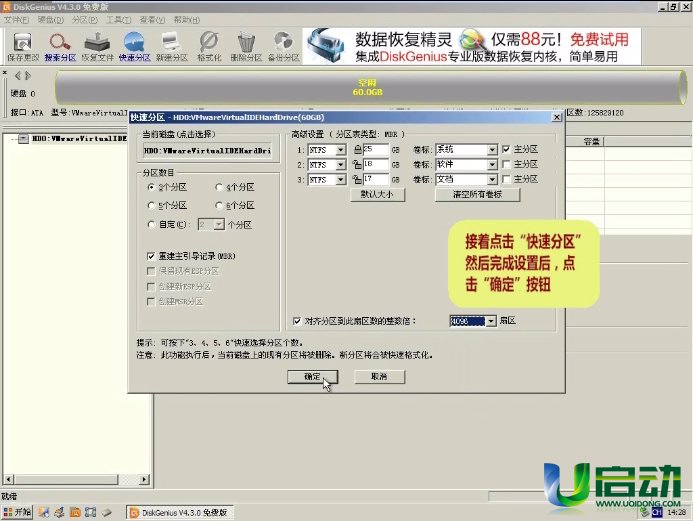Open the 搜索分区 (Search Partitions) tool
The image size is (693, 521).
click(60, 46)
